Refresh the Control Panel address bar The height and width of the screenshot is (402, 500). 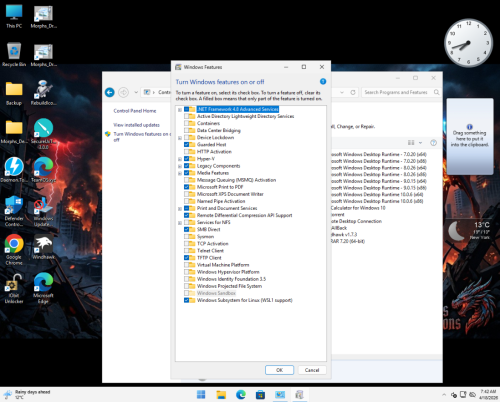[x=353, y=92]
